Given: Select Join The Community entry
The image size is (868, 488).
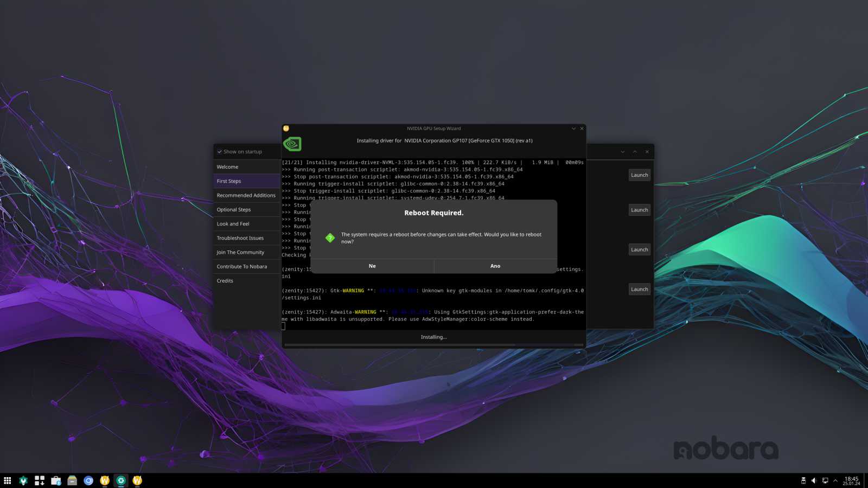Looking at the screenshot, I should (247, 252).
